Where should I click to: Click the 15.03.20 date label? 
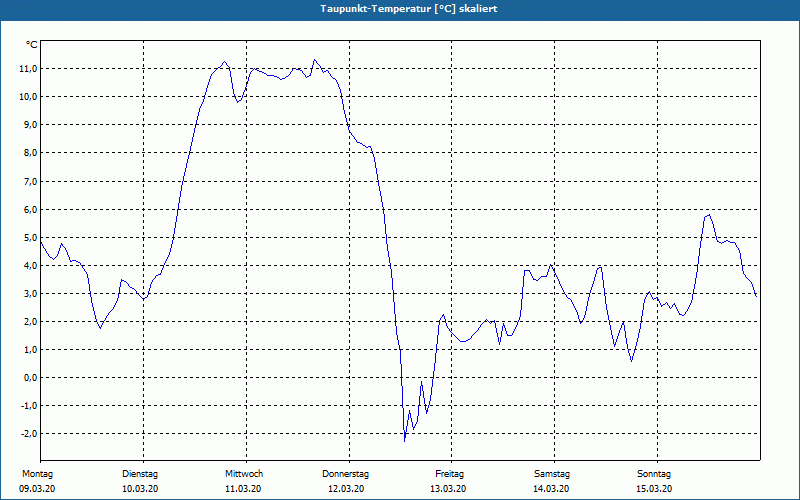click(654, 489)
